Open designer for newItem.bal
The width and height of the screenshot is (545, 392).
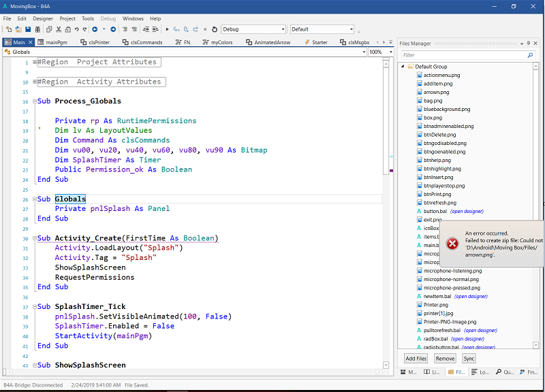coord(471,297)
